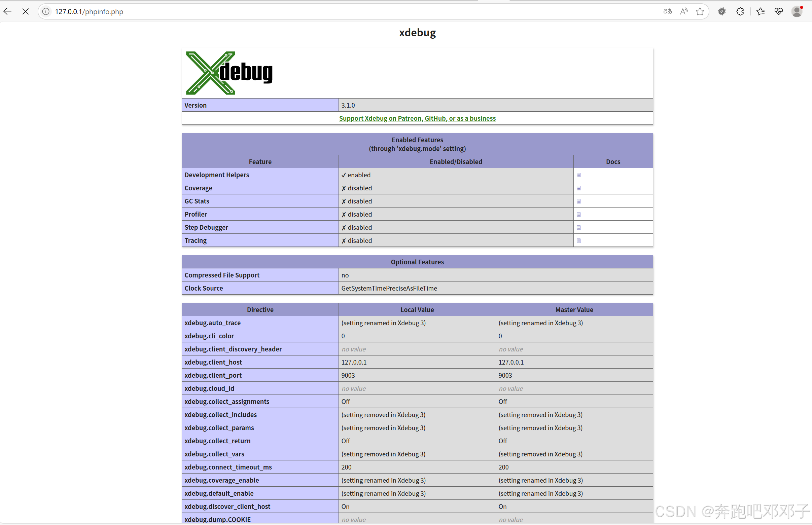Click Compressed File Support label

click(x=222, y=275)
